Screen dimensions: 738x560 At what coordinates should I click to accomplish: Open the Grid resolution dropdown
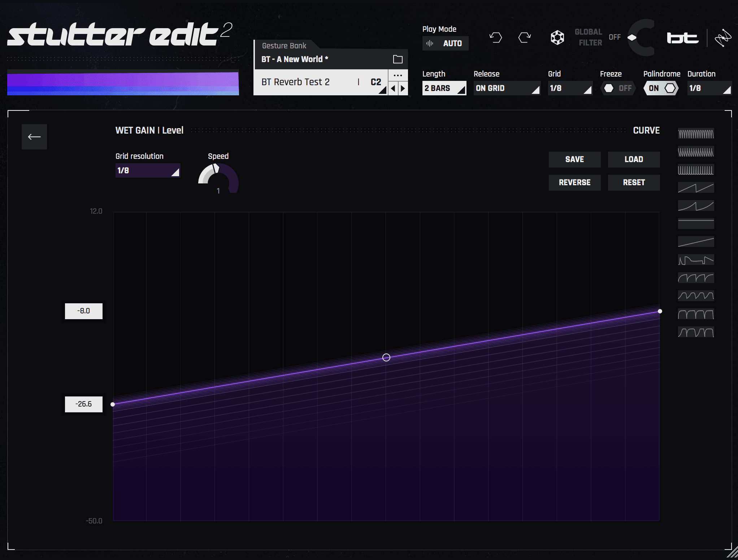(x=148, y=170)
